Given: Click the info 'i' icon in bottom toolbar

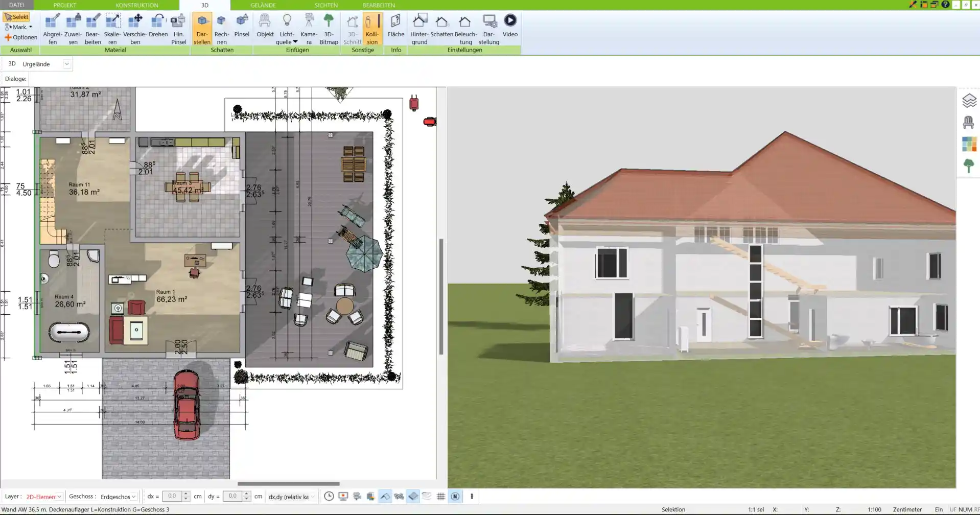Looking at the screenshot, I should tap(472, 496).
